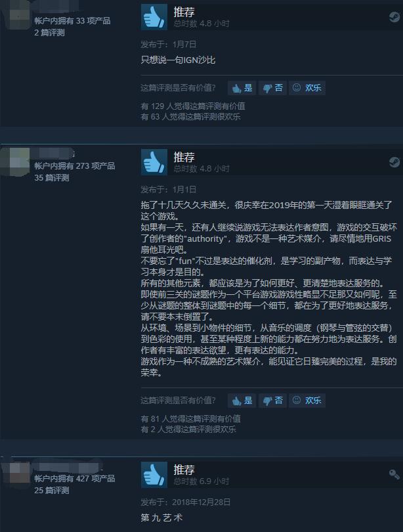
Task: Click the thumbs-up icon on the January 1 review
Action: click(x=154, y=162)
